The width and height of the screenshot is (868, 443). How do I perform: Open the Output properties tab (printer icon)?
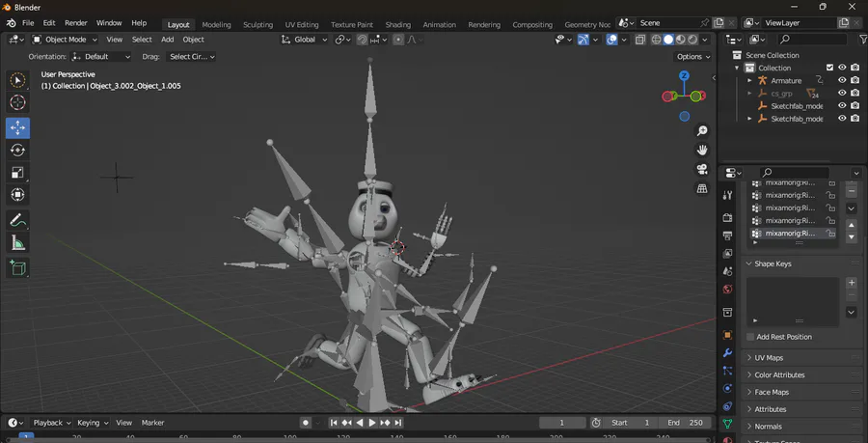(x=727, y=235)
